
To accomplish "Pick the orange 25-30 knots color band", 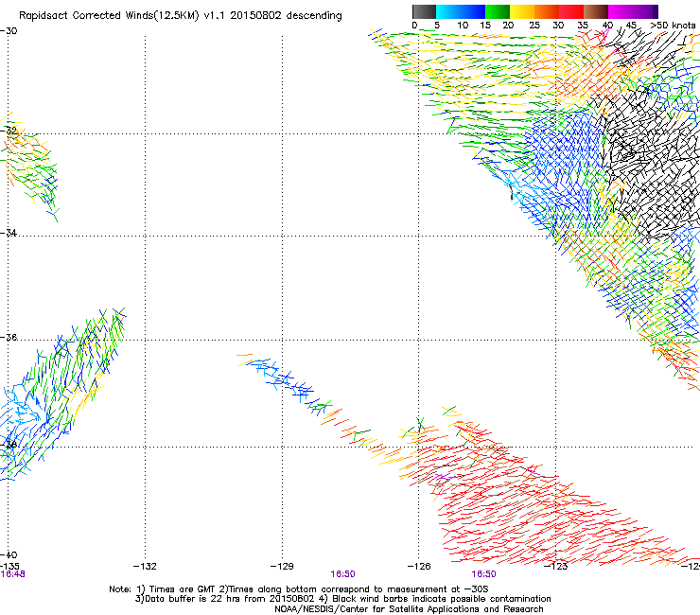I will [x=547, y=12].
